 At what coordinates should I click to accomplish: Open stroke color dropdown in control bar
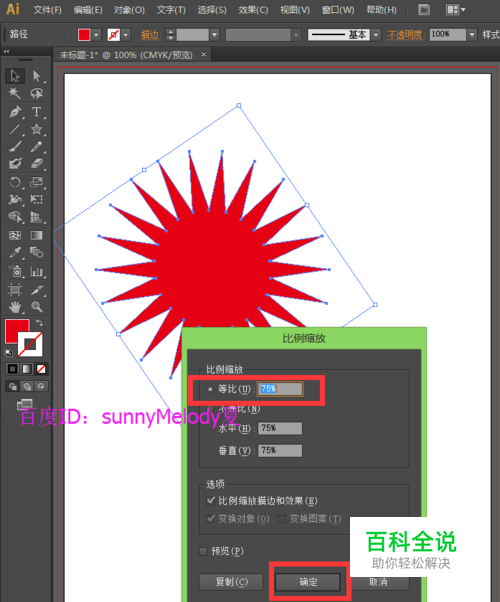pyautogui.click(x=126, y=35)
